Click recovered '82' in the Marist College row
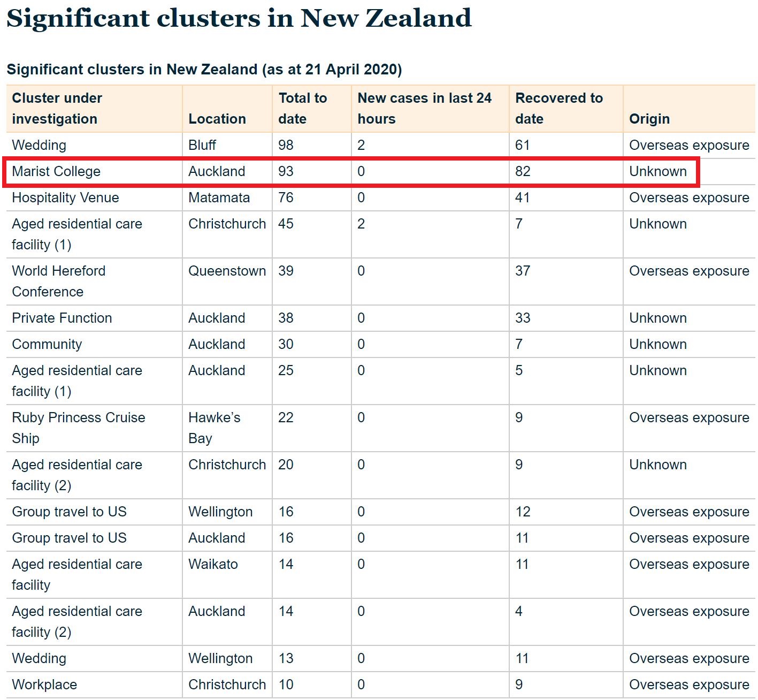Viewport: 758px width, 700px height. click(523, 171)
